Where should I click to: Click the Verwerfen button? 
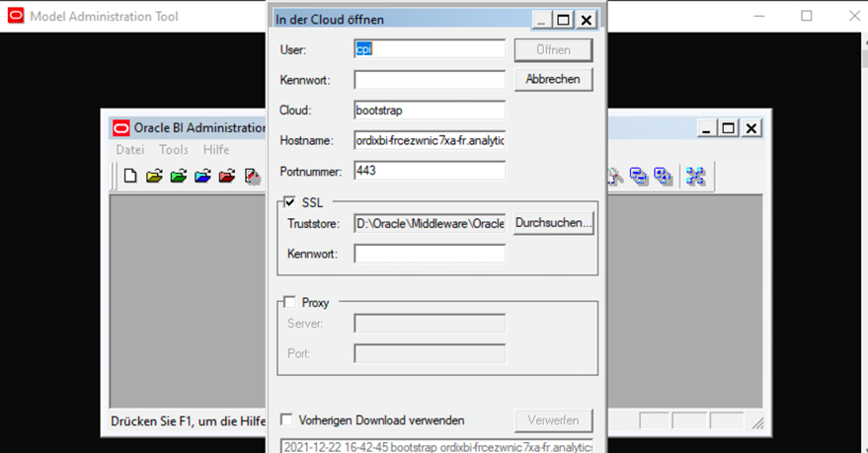point(553,420)
